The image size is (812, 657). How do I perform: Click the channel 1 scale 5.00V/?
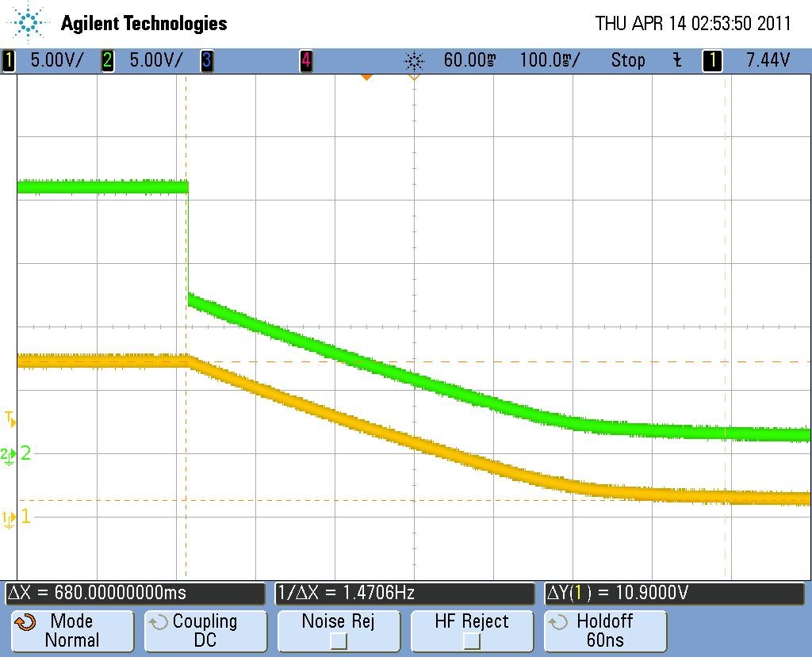tap(56, 60)
